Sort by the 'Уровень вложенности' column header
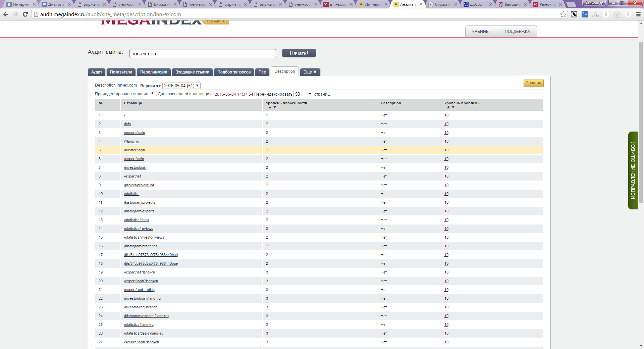Image resolution: width=644 pixels, height=349 pixels. pos(286,103)
